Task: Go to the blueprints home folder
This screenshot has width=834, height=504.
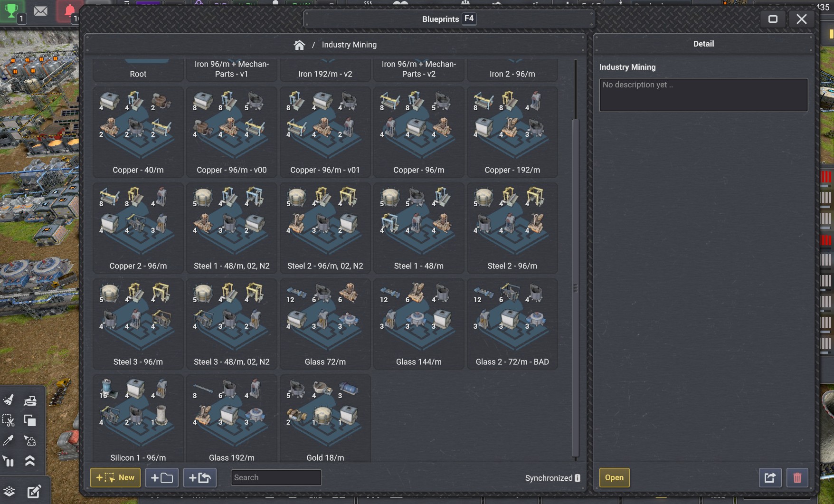Action: 299,45
